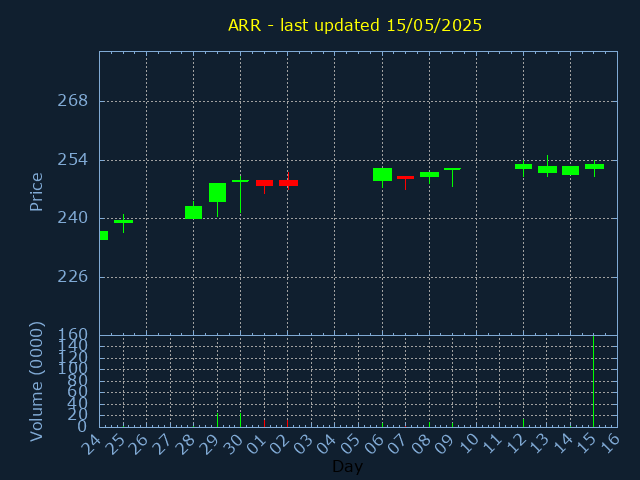
Task: Click the x-axis date label 10
Action: (x=469, y=443)
